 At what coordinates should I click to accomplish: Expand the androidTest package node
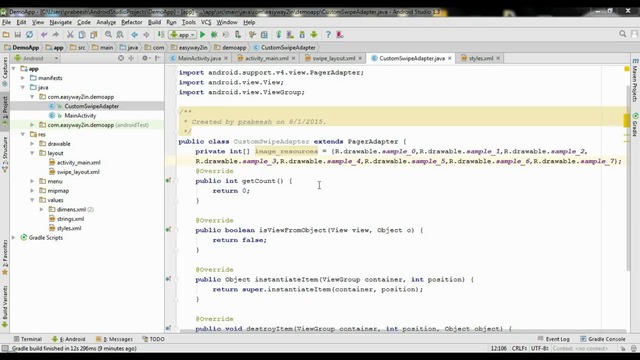click(x=32, y=125)
